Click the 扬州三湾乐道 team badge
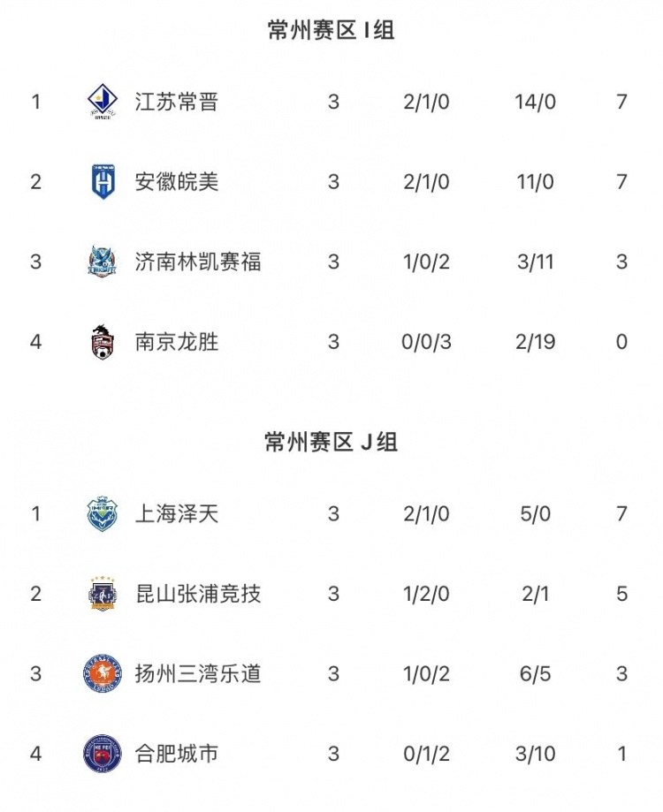This screenshot has width=663, height=812. (x=102, y=674)
